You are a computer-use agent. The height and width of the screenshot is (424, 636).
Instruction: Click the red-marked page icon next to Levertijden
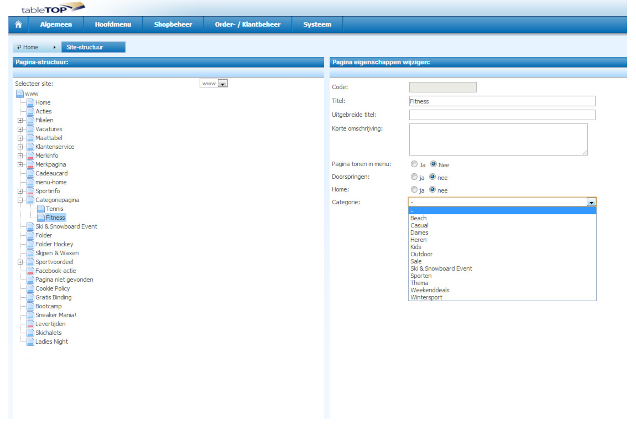pyautogui.click(x=30, y=324)
